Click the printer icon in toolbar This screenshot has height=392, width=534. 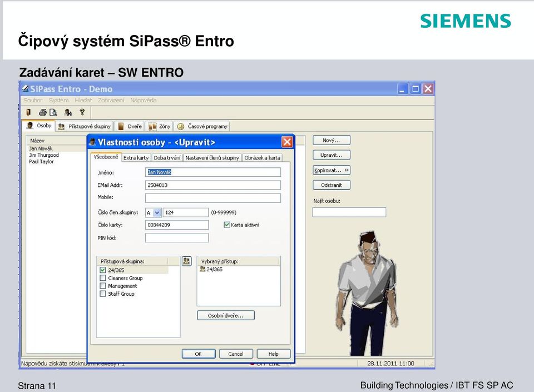click(x=43, y=112)
